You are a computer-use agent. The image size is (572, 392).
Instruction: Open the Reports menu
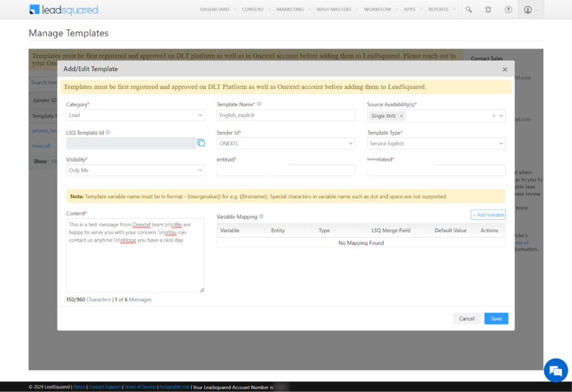(438, 9)
